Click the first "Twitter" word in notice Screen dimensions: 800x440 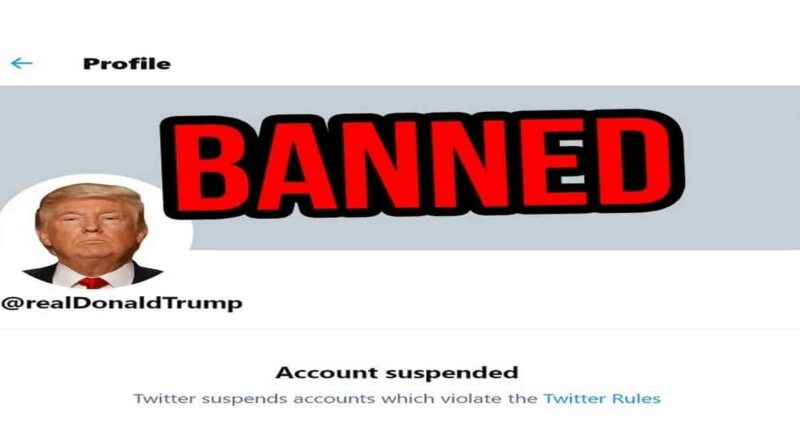click(x=165, y=399)
